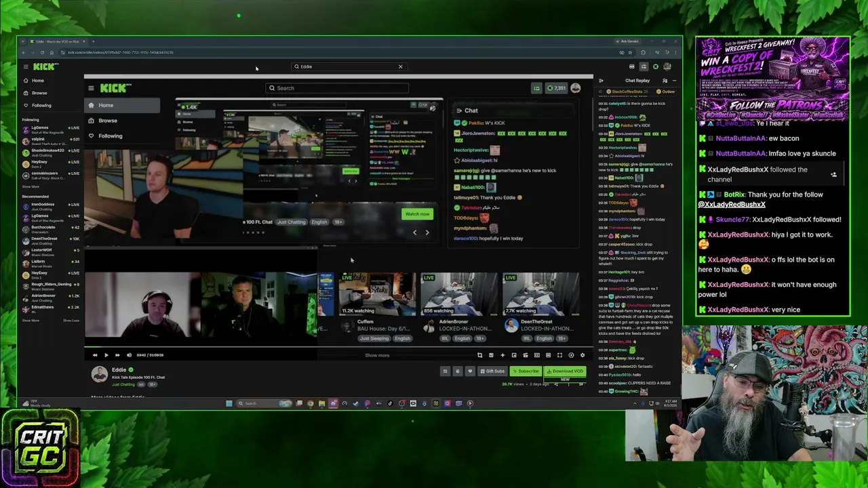The width and height of the screenshot is (868, 488).
Task: Click the browser address bar
Action: click(x=339, y=52)
